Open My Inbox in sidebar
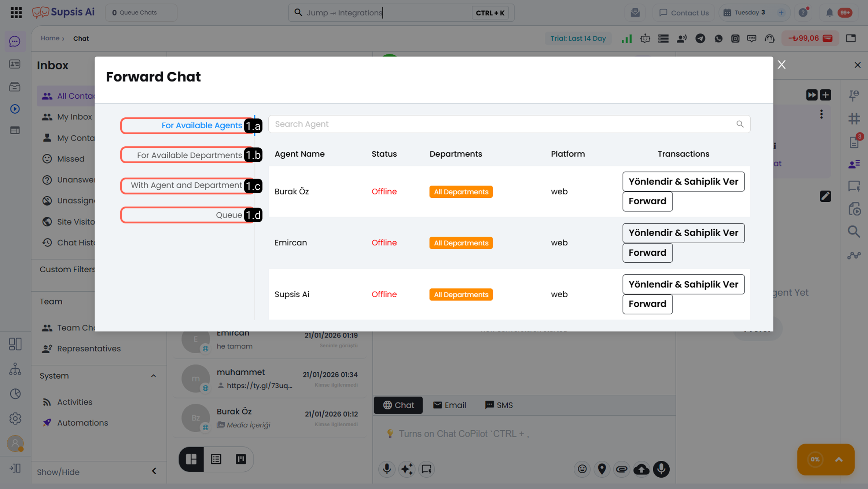The height and width of the screenshot is (489, 868). pos(74,117)
